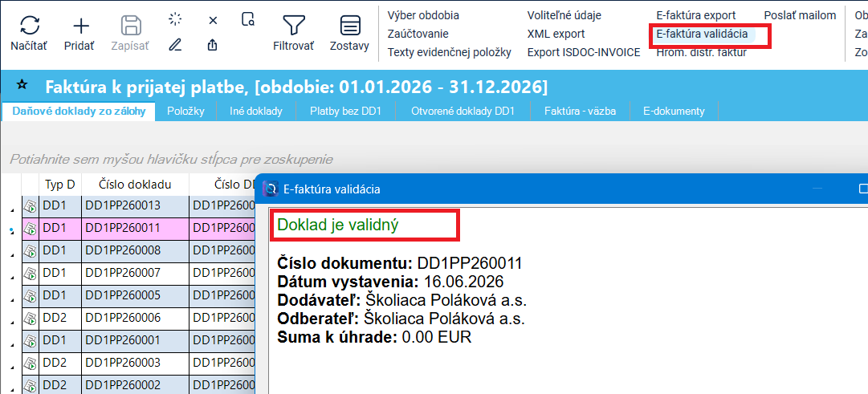Click the document icon in row DD1PP260006
The image size is (868, 394).
pyautogui.click(x=31, y=318)
